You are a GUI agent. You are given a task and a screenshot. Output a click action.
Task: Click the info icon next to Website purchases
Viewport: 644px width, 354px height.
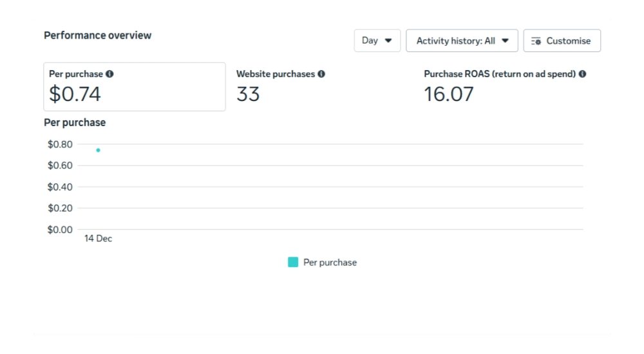tap(321, 74)
